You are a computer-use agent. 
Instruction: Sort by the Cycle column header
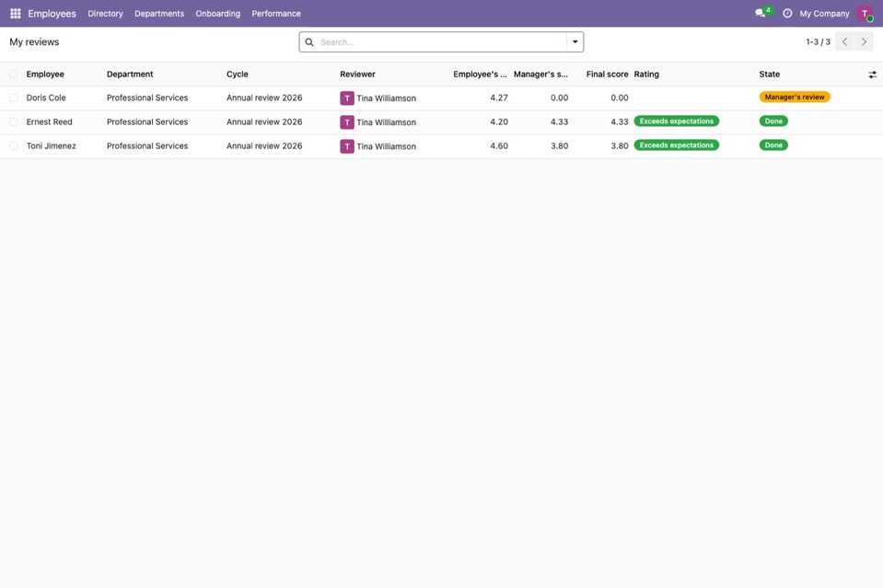237,75
